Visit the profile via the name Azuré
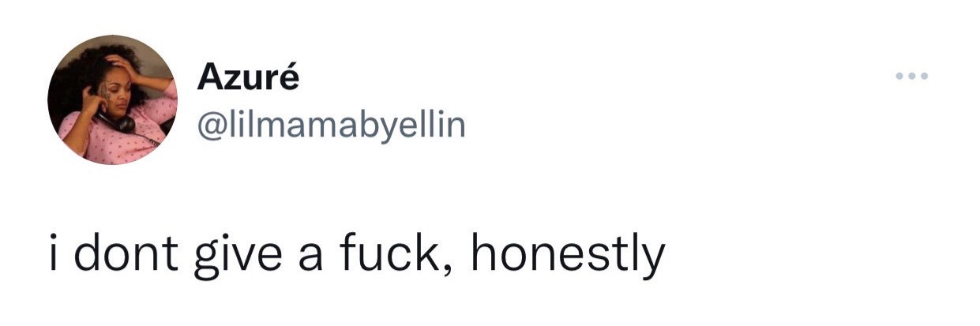 pyautogui.click(x=247, y=78)
